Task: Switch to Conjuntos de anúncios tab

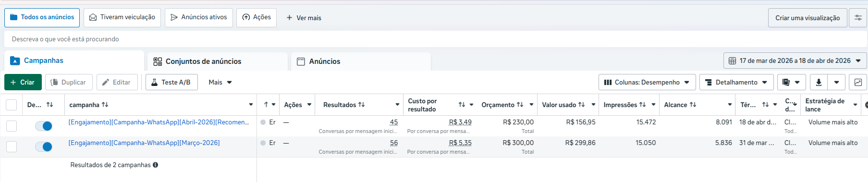Action: 218,61
